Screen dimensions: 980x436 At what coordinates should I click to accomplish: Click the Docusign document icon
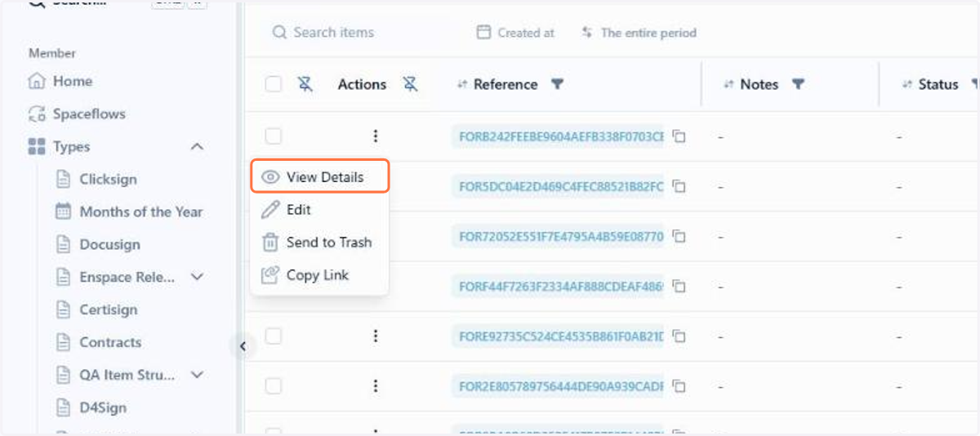[x=63, y=244]
